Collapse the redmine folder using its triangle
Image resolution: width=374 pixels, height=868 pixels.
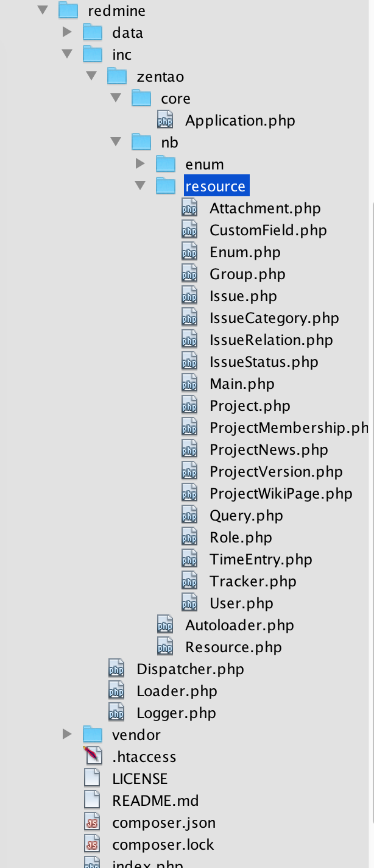pos(42,10)
